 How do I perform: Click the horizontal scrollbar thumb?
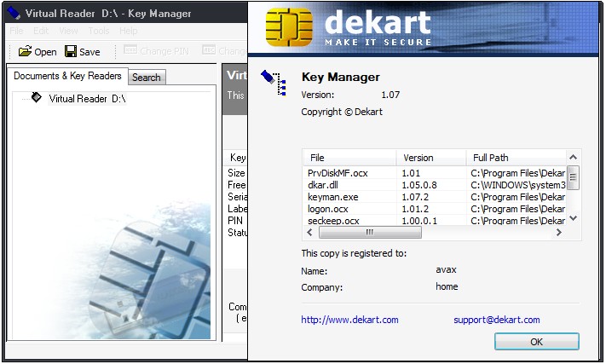pos(370,232)
